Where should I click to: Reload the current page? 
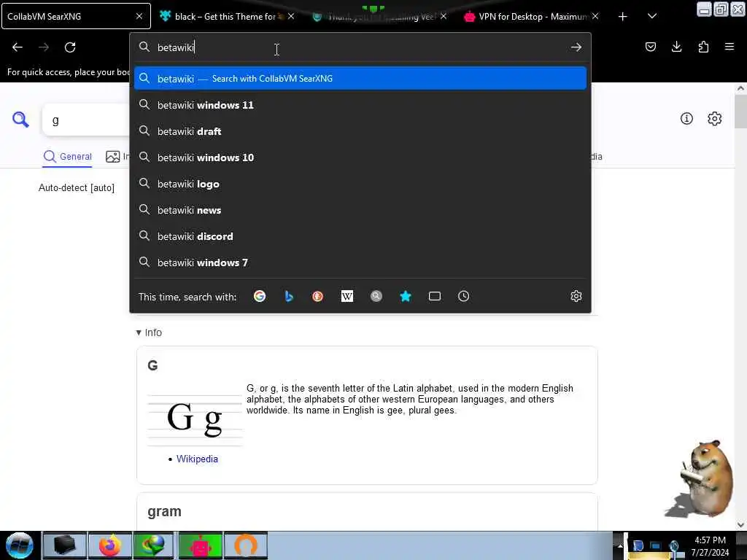[x=70, y=47]
